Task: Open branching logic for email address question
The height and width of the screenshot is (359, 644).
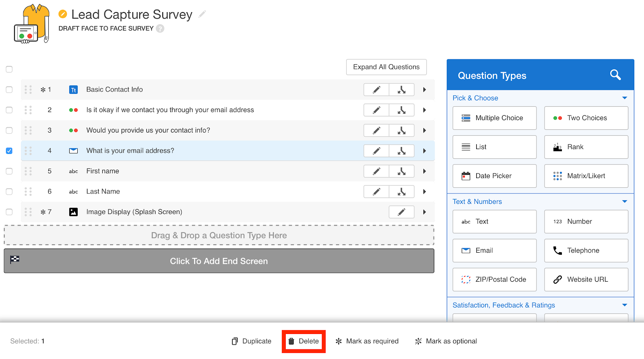Action: (402, 151)
